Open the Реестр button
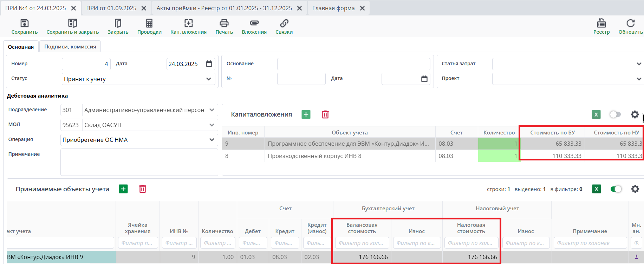This screenshot has height=264, width=644. click(601, 27)
